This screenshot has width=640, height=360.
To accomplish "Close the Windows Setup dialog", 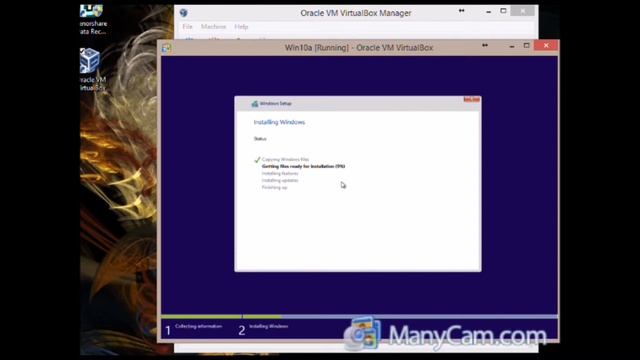I will (471, 99).
